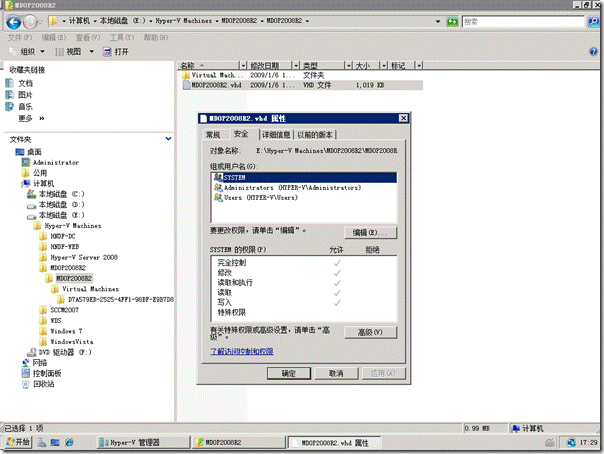Select 本地磁盘 (E:) drive in tree
The height and width of the screenshot is (454, 604).
[x=61, y=215]
